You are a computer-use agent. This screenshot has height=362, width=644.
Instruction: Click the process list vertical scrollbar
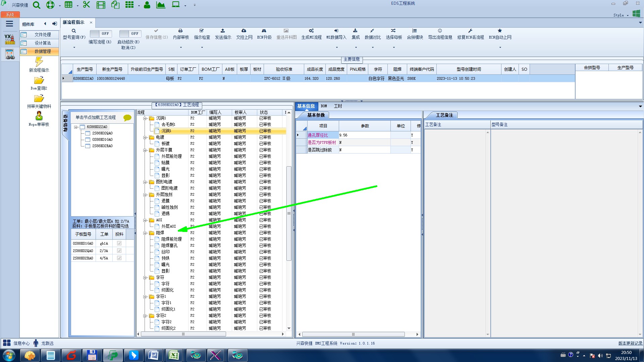click(289, 213)
